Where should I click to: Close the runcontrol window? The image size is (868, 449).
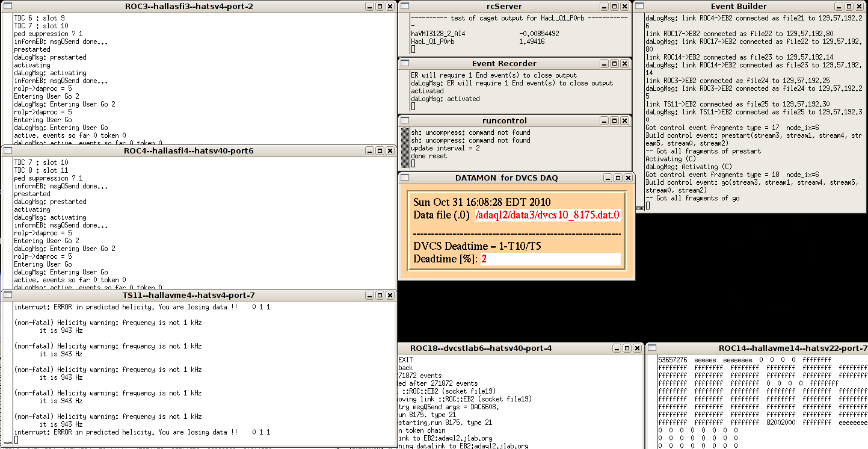pyautogui.click(x=625, y=120)
